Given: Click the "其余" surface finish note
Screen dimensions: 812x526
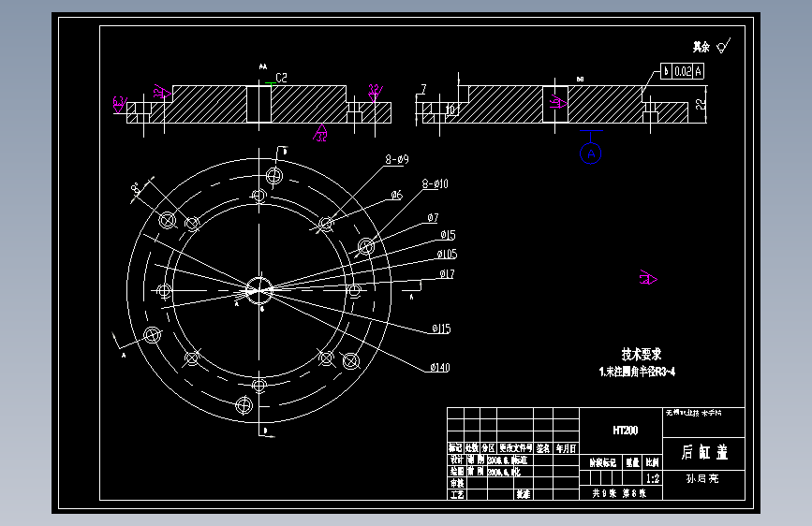Looking at the screenshot, I should point(701,48).
